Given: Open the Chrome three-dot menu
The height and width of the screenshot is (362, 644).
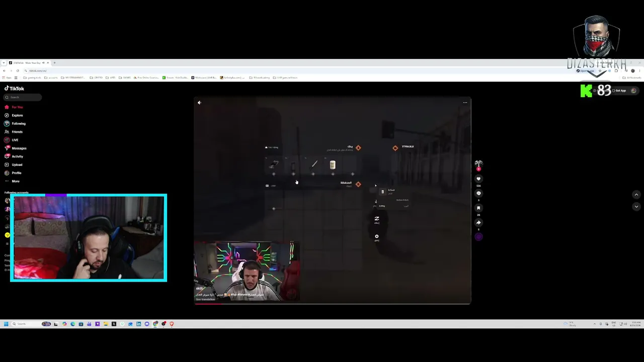Looking at the screenshot, I should [640, 71].
